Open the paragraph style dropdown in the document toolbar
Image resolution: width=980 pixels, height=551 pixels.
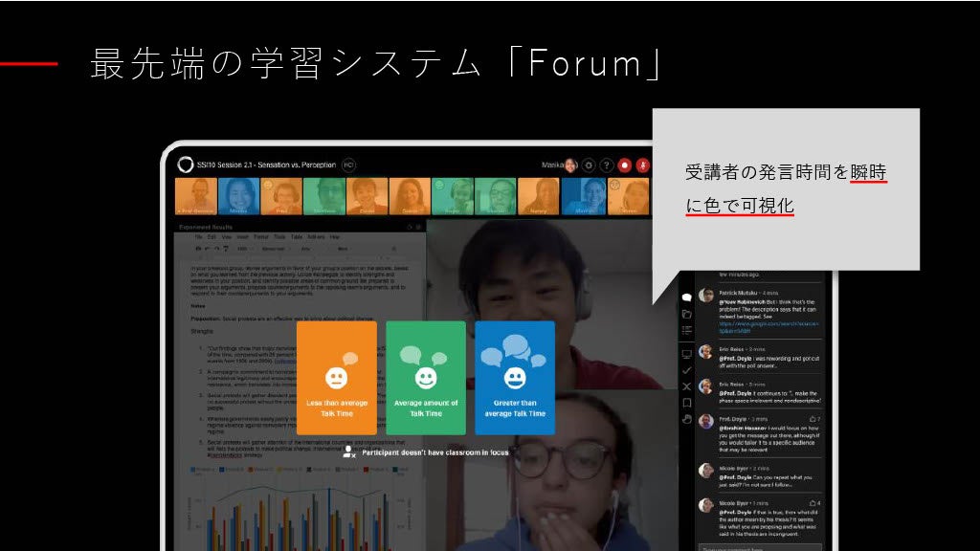pos(276,249)
